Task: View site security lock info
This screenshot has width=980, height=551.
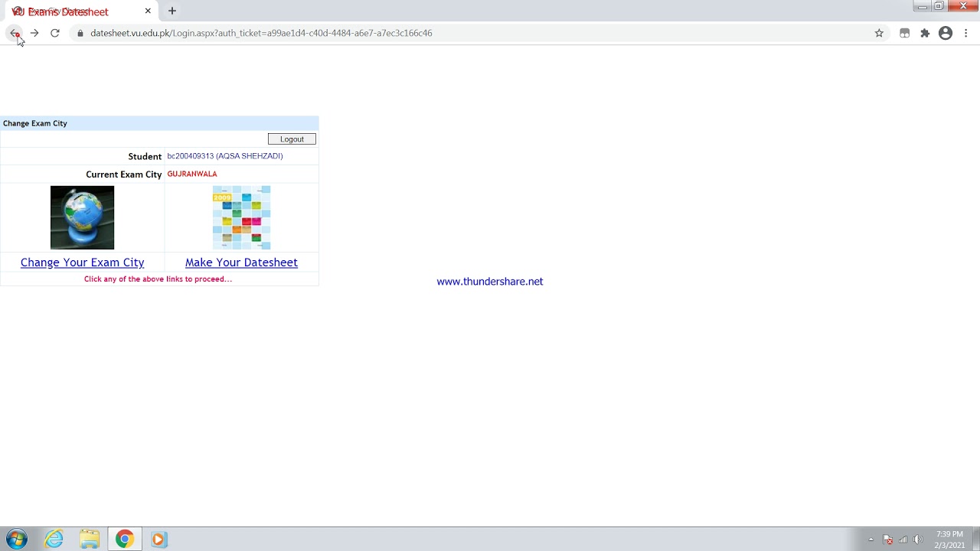Action: [80, 33]
